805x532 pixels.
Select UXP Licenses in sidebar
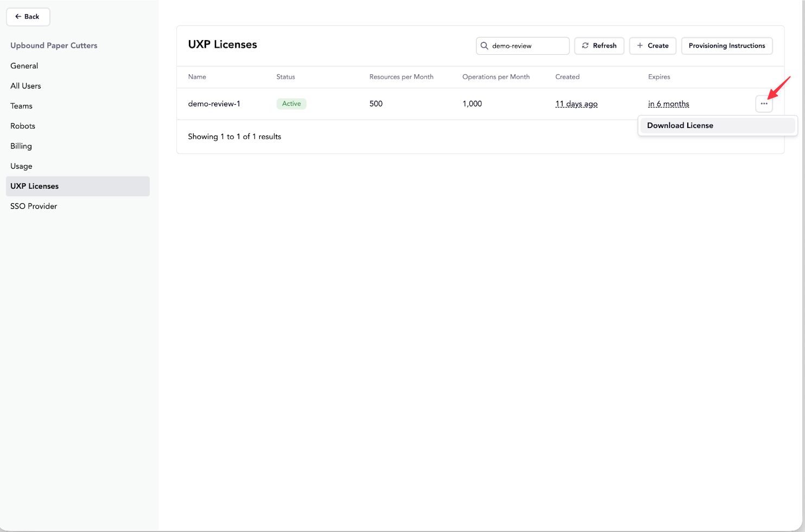35,186
